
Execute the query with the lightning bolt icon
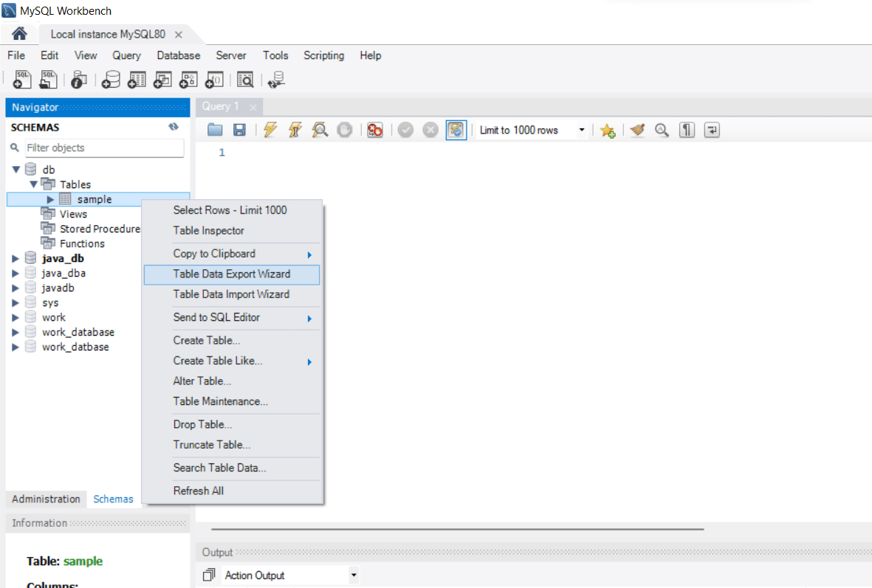(x=270, y=130)
